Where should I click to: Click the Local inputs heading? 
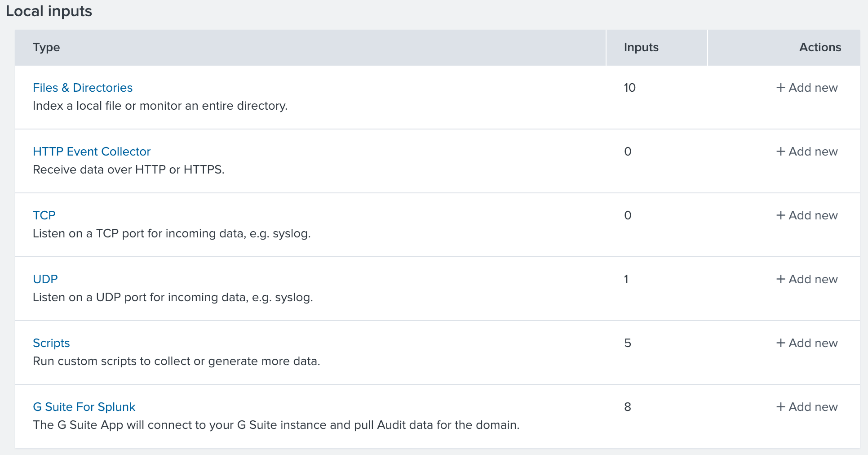[x=49, y=11]
